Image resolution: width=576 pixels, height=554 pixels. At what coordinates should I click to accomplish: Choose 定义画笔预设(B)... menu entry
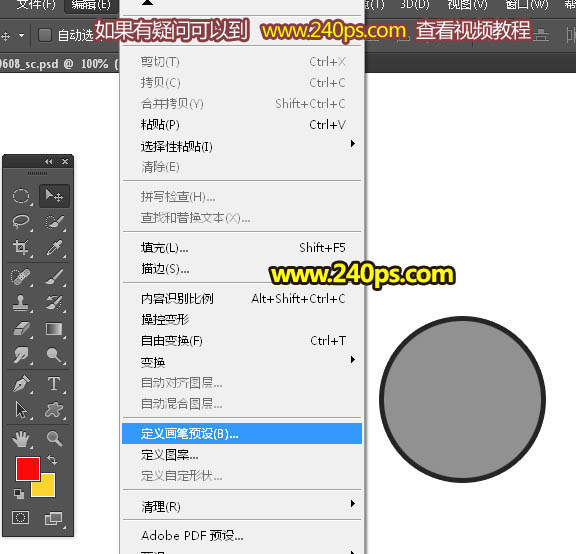click(242, 434)
